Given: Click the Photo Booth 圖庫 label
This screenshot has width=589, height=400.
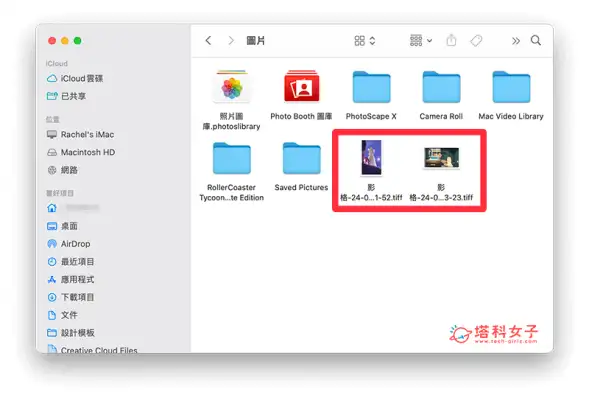Looking at the screenshot, I should tap(301, 116).
